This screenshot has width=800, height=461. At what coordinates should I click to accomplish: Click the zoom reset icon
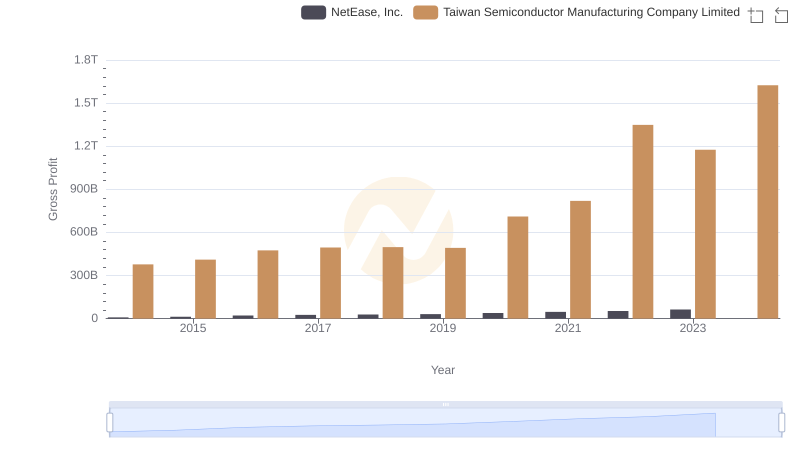pos(781,15)
